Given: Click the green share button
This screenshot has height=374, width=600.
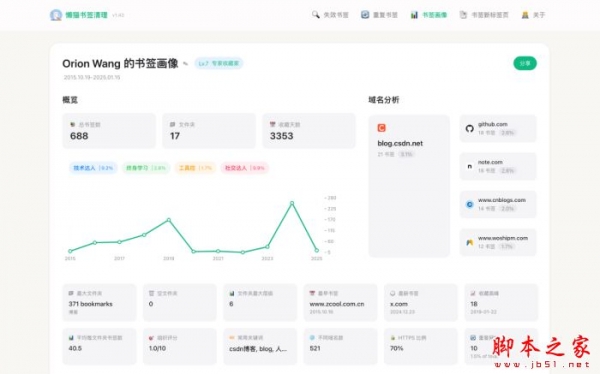Looking at the screenshot, I should click(x=525, y=64).
